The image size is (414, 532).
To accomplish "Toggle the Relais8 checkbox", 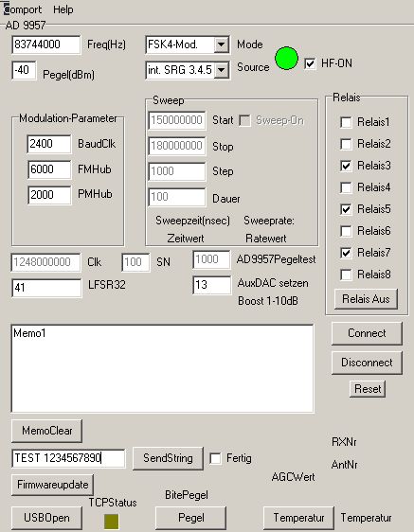I will [x=346, y=275].
